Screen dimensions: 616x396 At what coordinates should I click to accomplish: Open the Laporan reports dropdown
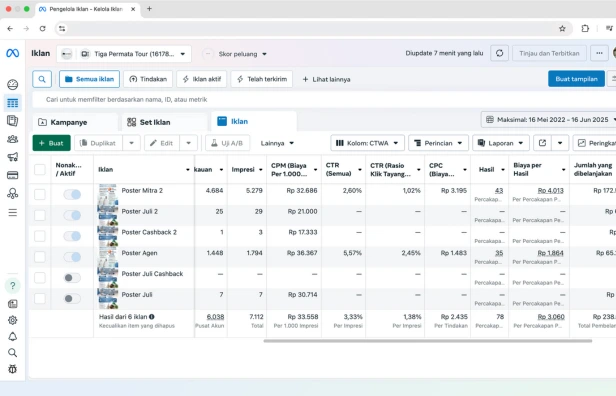click(501, 143)
